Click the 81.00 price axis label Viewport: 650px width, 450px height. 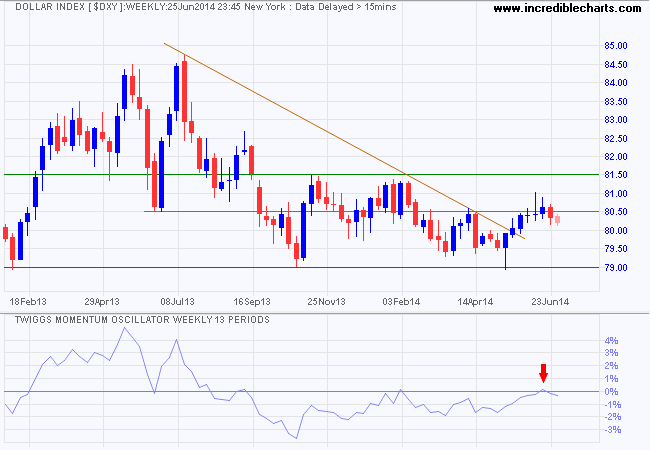click(616, 194)
